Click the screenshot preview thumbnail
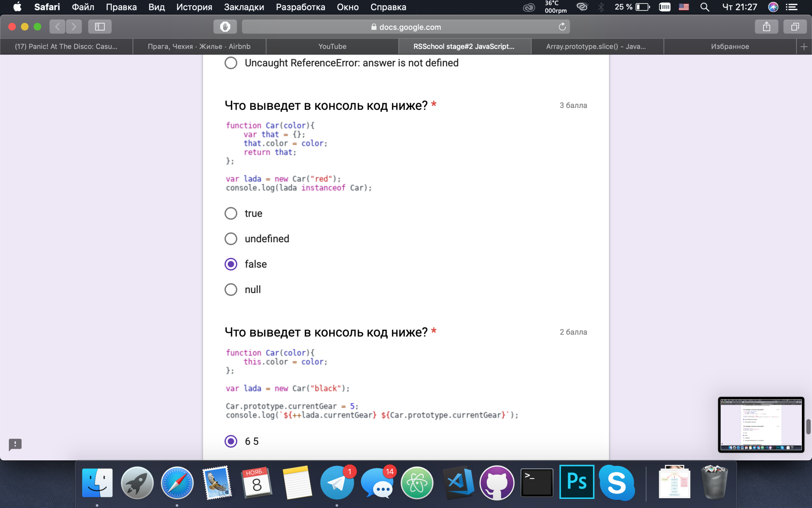 (x=761, y=424)
